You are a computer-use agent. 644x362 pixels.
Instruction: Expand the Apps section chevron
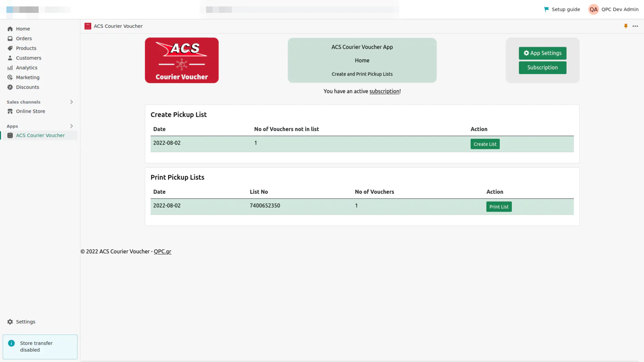[x=72, y=126]
